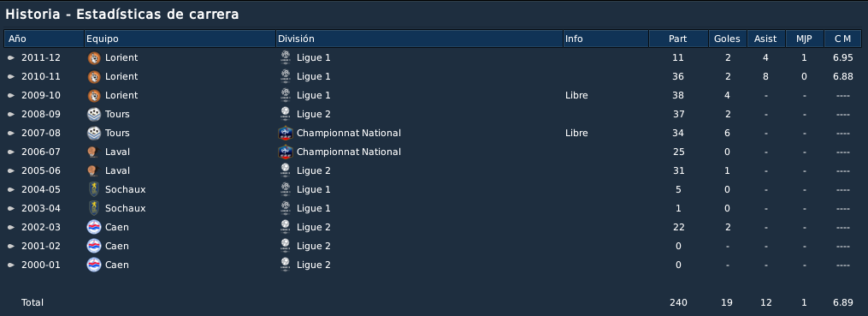The width and height of the screenshot is (868, 316).
Task: Click the División column header
Action: click(419, 39)
